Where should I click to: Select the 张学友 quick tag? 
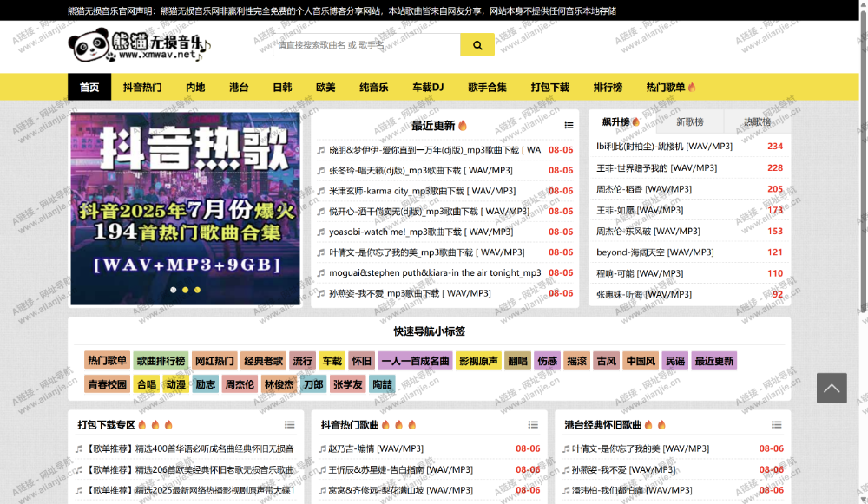click(x=348, y=384)
